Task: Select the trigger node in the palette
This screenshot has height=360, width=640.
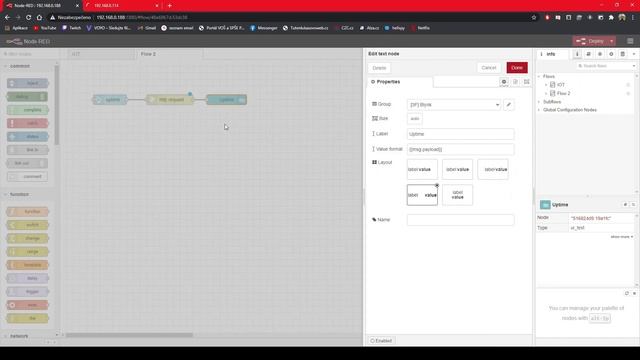Action: click(28, 292)
